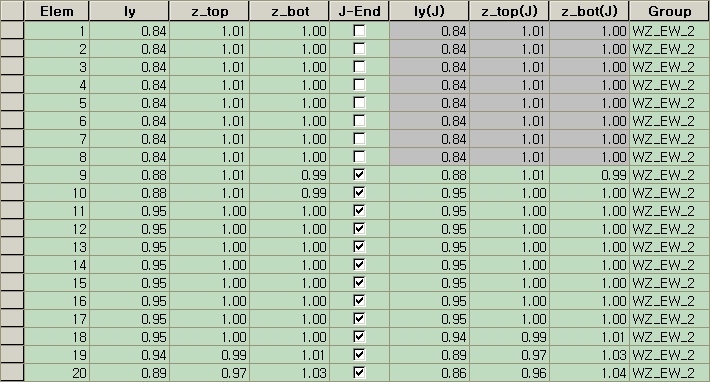Click the Iy cell of element 10
The width and height of the screenshot is (710, 382).
[x=130, y=193]
